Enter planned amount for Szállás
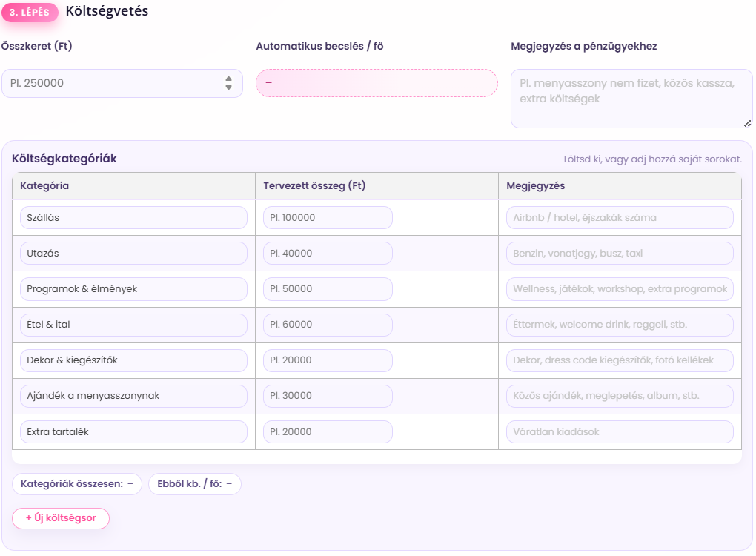 tap(328, 218)
